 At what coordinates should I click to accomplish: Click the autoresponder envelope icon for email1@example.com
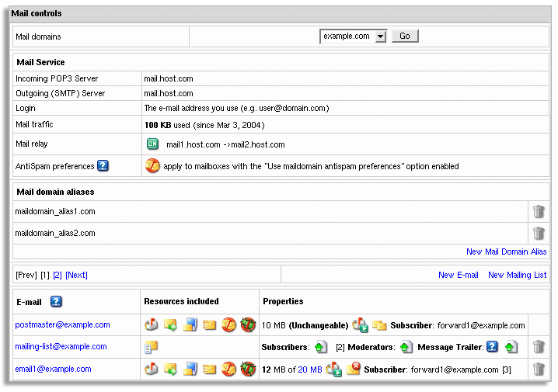pyautogui.click(x=209, y=369)
